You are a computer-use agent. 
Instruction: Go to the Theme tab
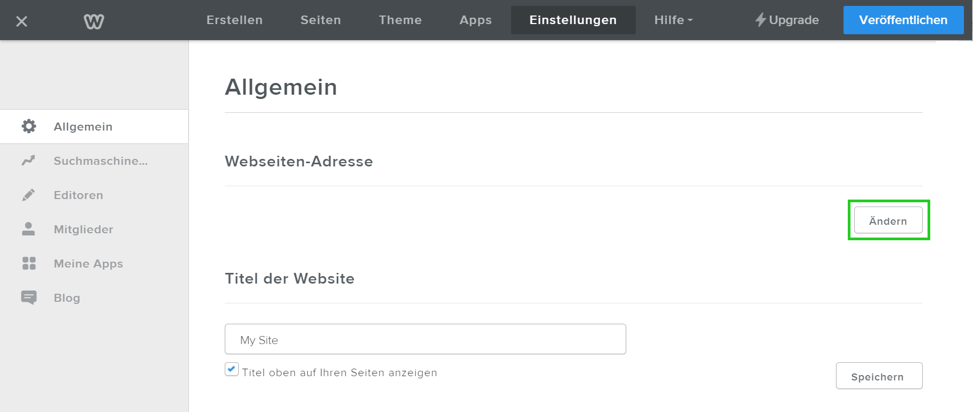click(400, 20)
